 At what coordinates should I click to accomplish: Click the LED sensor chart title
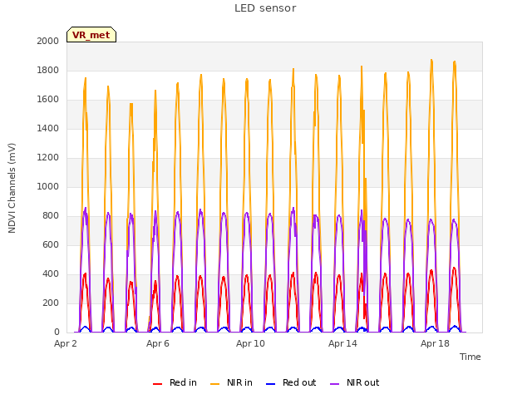click(265, 8)
